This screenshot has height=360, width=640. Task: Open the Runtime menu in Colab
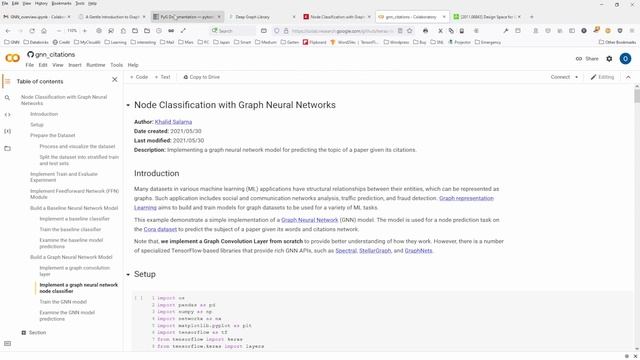point(96,65)
